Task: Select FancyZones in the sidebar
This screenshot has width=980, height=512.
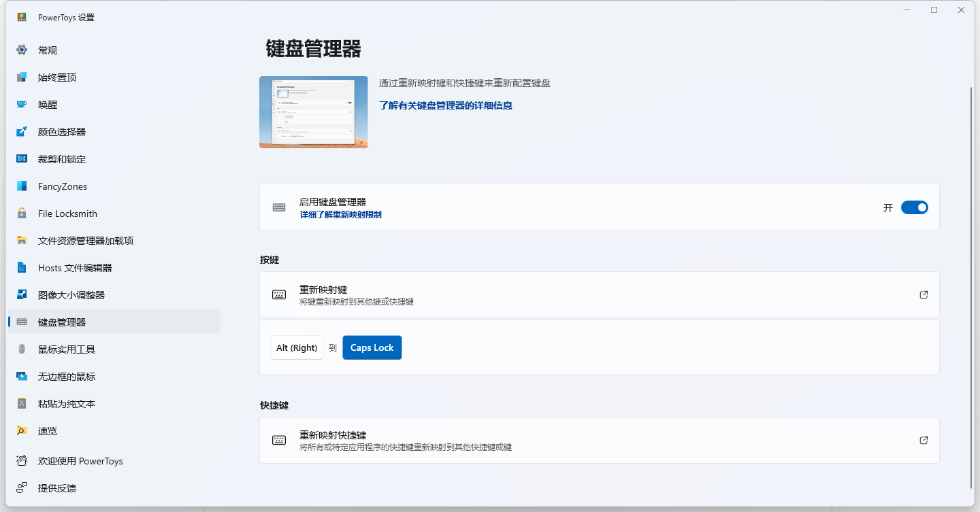Action: point(114,186)
